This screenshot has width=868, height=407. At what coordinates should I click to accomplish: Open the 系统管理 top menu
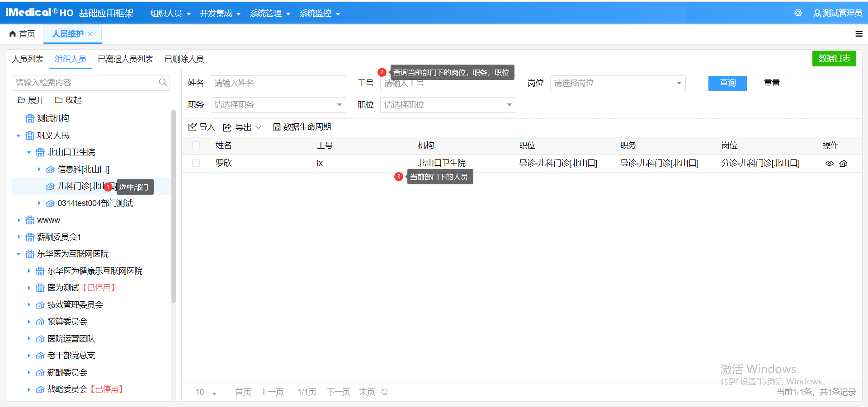point(270,13)
